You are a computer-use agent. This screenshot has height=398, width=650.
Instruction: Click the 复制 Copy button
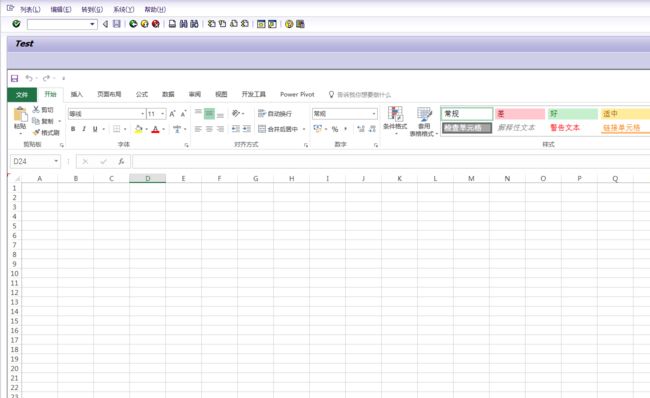[x=43, y=121]
